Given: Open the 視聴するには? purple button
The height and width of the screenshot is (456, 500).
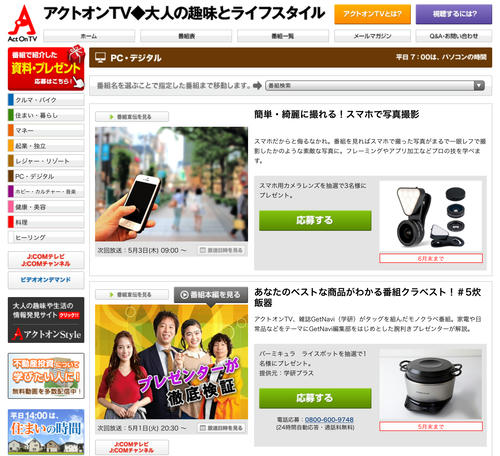Looking at the screenshot, I should click(x=454, y=14).
